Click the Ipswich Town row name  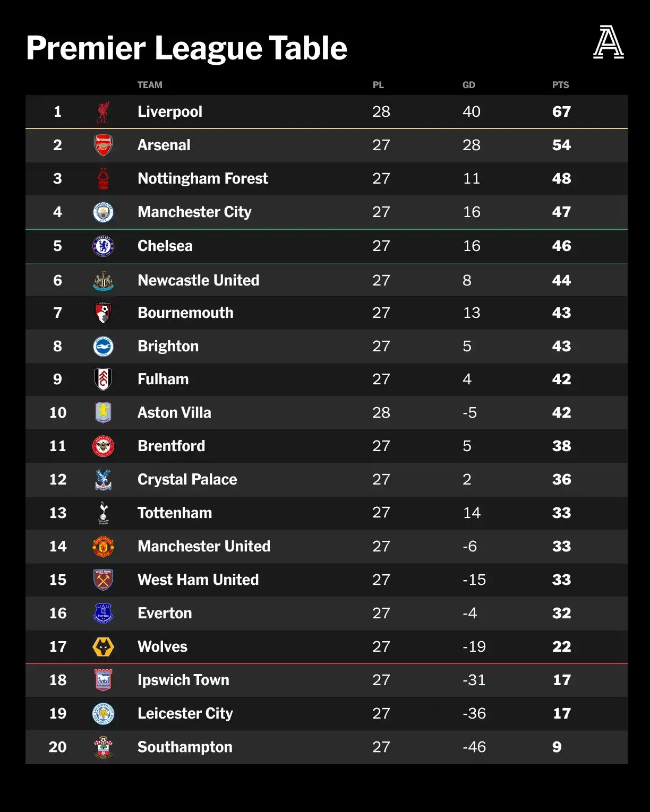point(183,680)
